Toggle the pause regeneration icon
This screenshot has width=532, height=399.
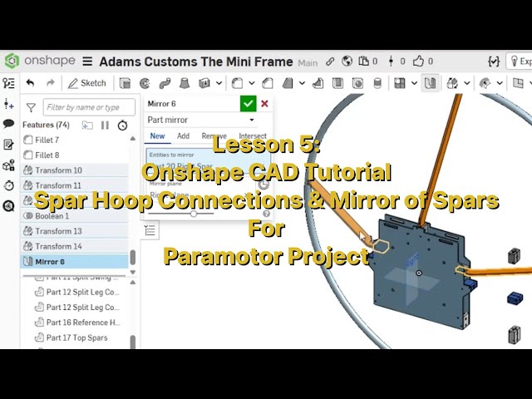point(106,126)
